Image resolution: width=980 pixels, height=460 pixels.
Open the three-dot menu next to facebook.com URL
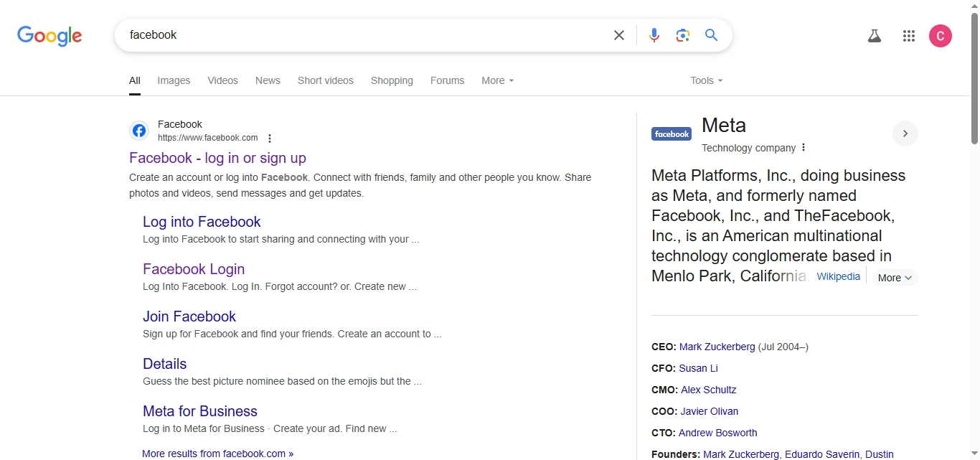click(x=270, y=139)
